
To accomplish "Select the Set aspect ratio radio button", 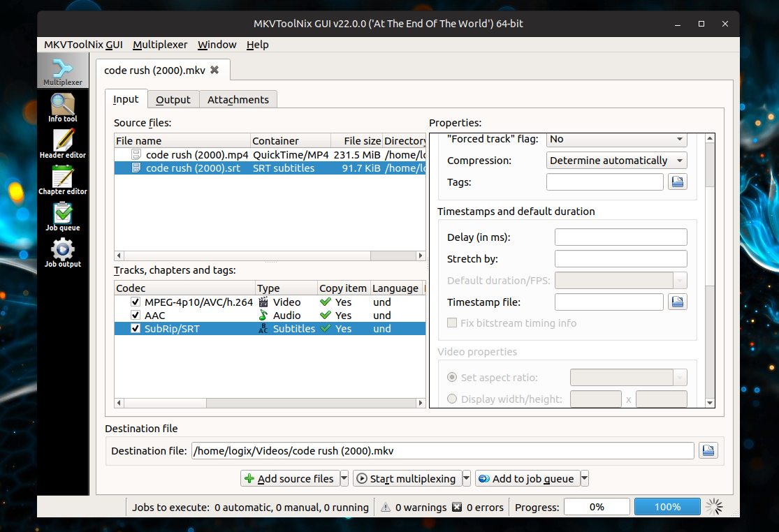I will pos(452,377).
